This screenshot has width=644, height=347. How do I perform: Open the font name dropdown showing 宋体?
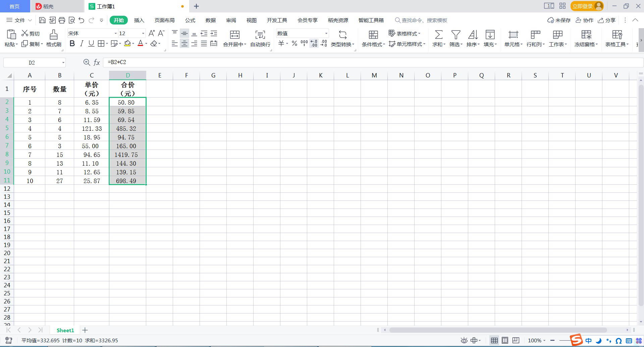115,34
